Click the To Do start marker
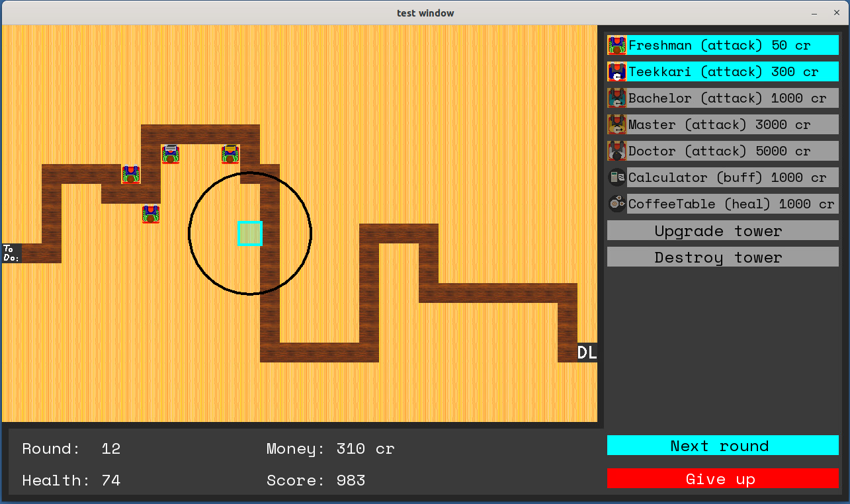Screen dimensions: 850x504 point(11,253)
